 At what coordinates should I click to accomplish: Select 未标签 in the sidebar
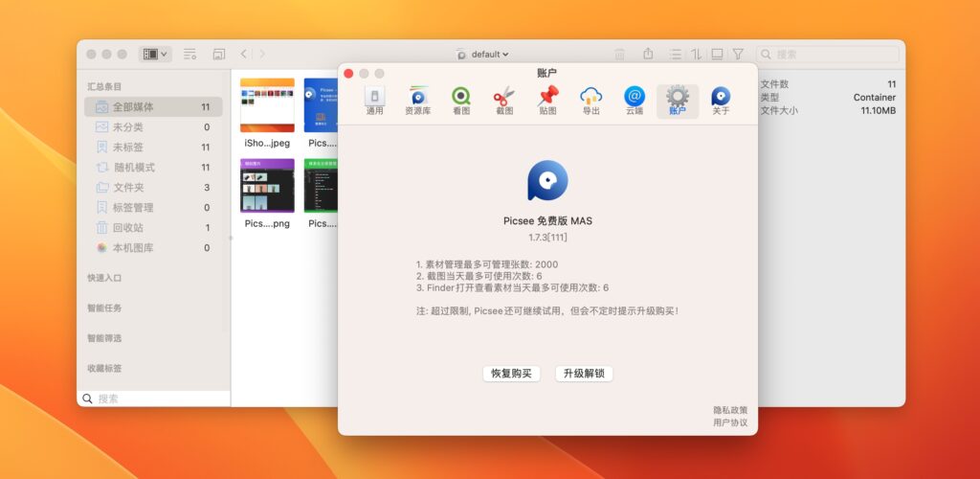(153, 147)
